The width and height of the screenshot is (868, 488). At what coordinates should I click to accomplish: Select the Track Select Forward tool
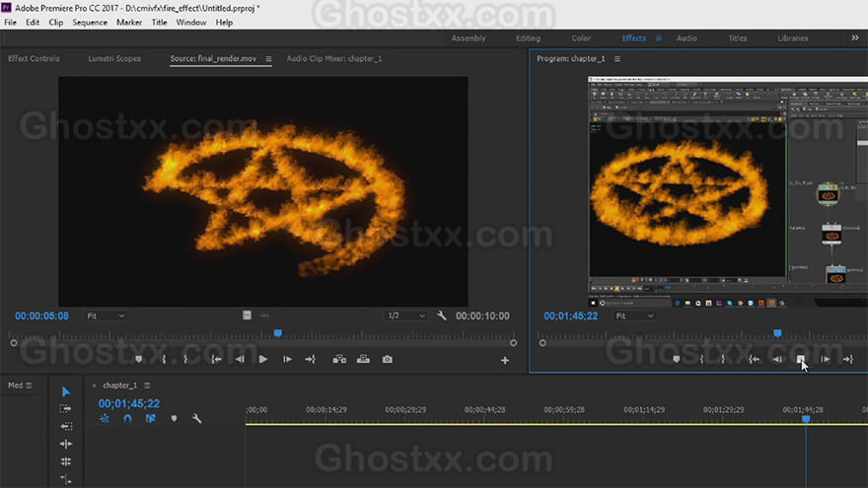(x=65, y=409)
